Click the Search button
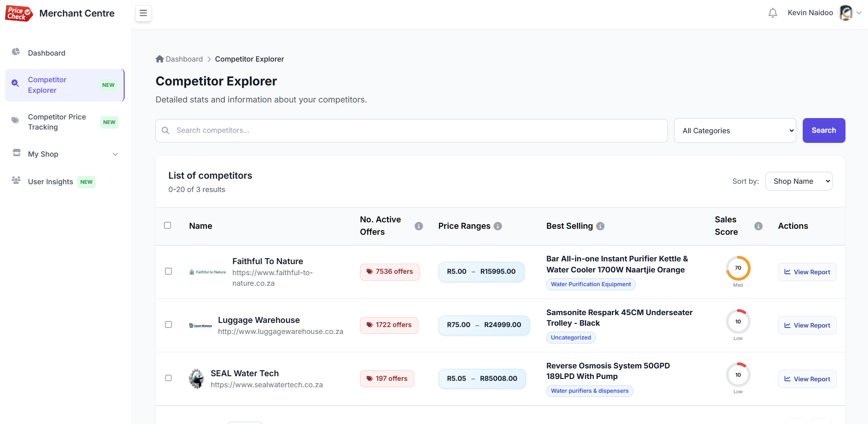Viewport: 868px width, 424px height. coord(823,130)
